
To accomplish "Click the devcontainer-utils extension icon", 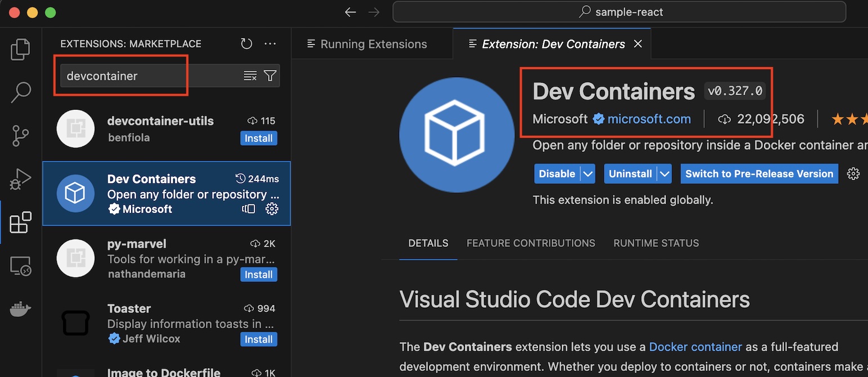I will coord(75,129).
